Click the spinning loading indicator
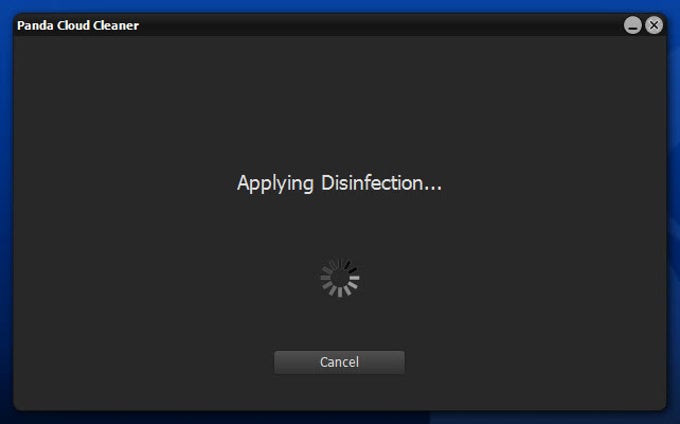The width and height of the screenshot is (680, 424). [340, 278]
